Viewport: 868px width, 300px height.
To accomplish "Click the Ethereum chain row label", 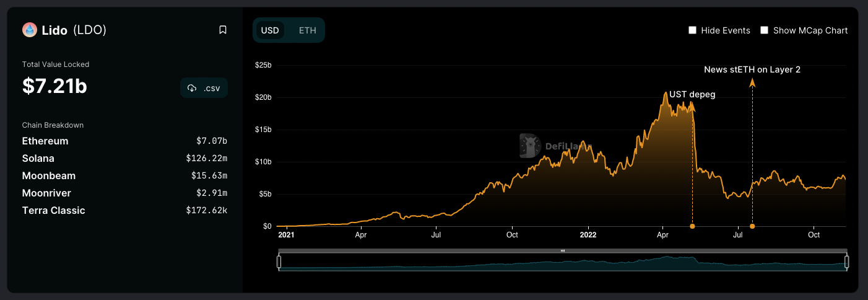I will [x=45, y=141].
